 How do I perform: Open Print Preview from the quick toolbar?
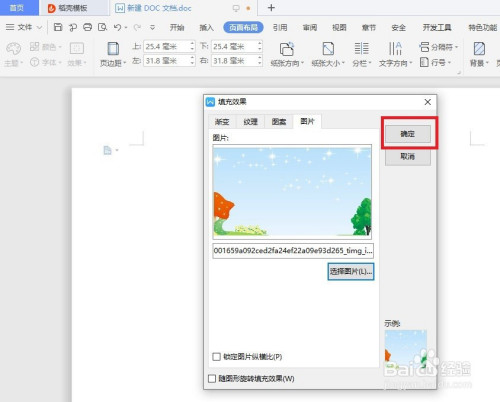(102, 27)
